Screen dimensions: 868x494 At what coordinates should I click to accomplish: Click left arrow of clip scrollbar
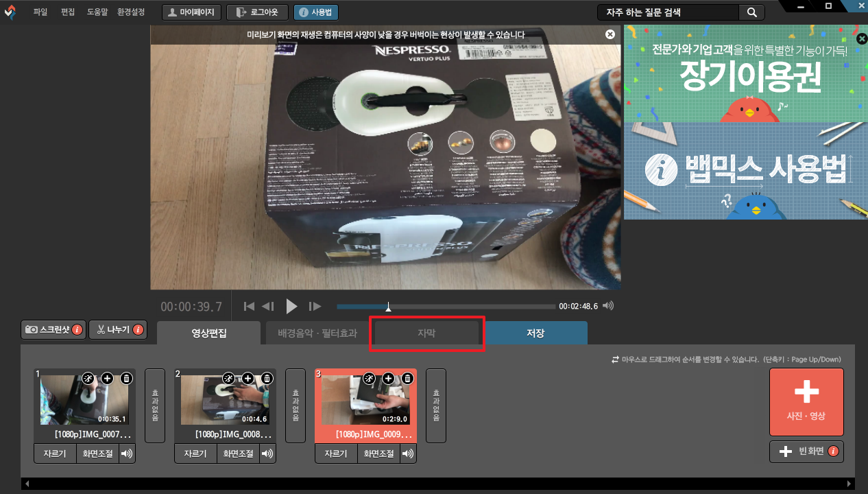point(27,484)
